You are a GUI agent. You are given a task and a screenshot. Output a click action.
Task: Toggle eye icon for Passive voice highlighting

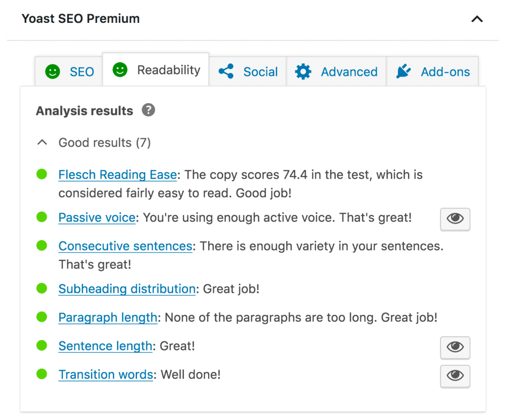click(455, 219)
